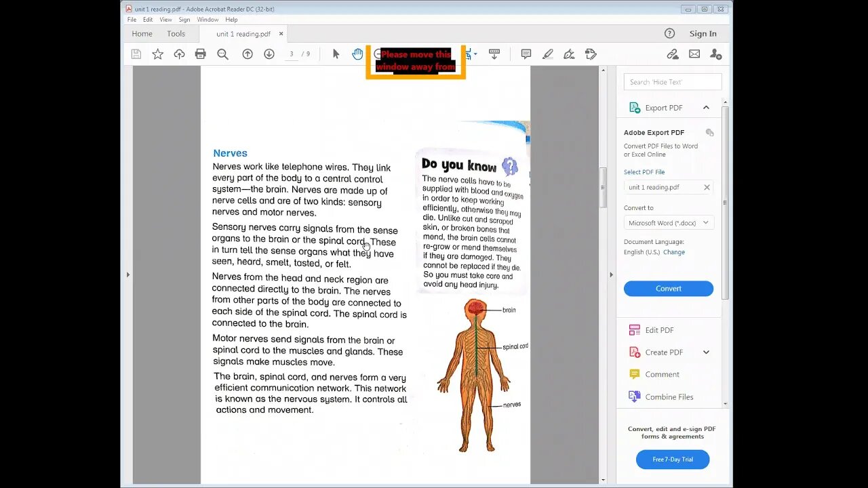
Task: Click the Nerves heading in the document
Action: [x=230, y=153]
